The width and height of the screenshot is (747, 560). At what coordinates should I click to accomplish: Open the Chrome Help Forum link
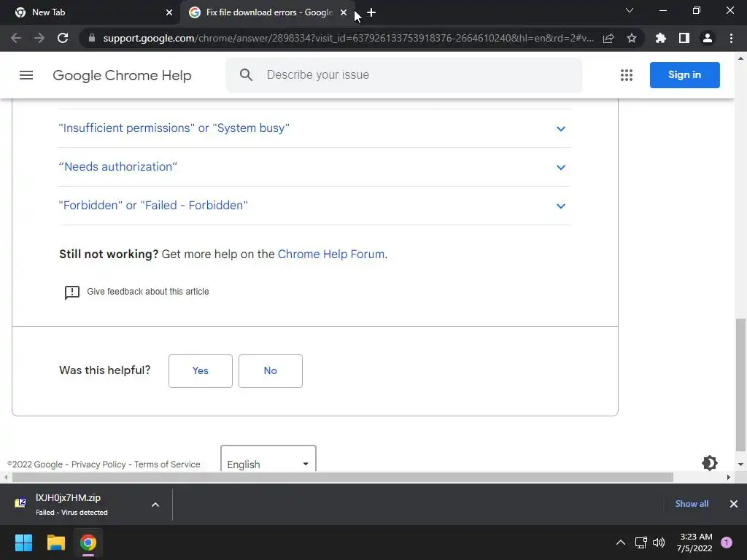click(x=331, y=254)
